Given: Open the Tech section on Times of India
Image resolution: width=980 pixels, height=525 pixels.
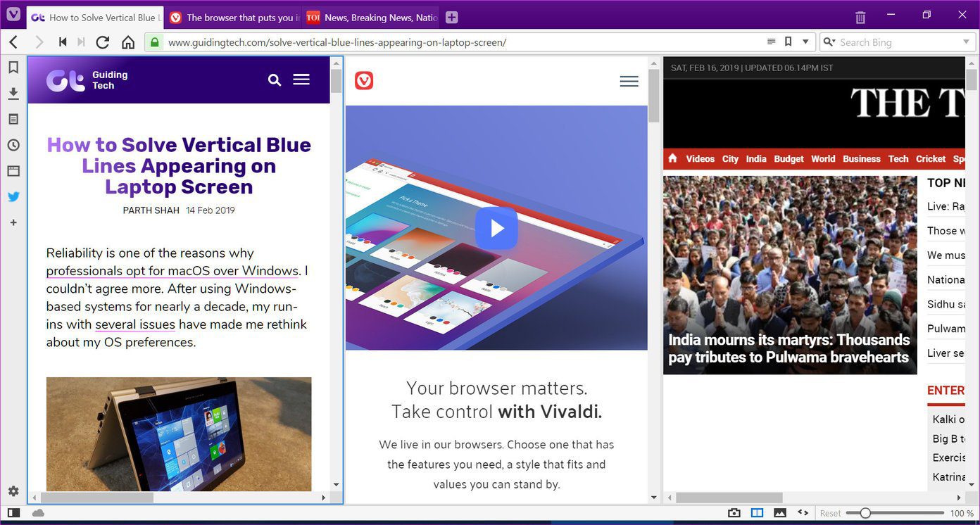Looking at the screenshot, I should click(x=898, y=158).
